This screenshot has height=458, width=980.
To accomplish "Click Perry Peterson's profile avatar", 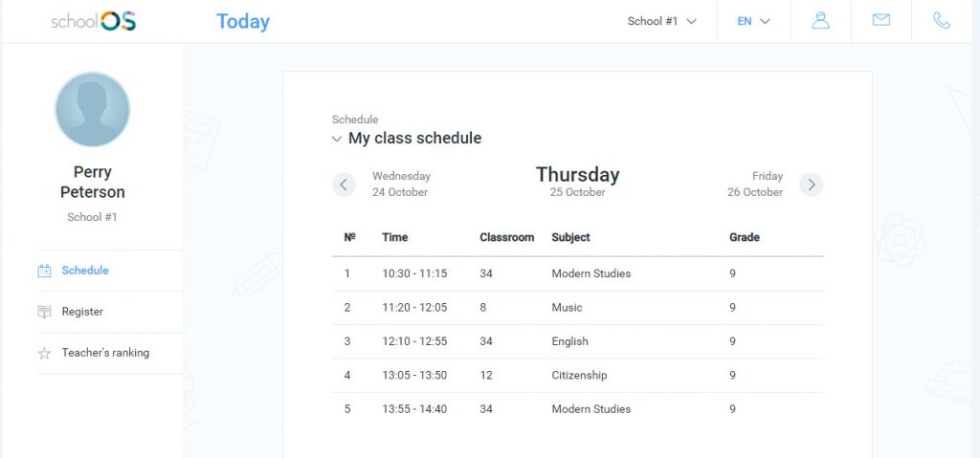I will click(93, 109).
